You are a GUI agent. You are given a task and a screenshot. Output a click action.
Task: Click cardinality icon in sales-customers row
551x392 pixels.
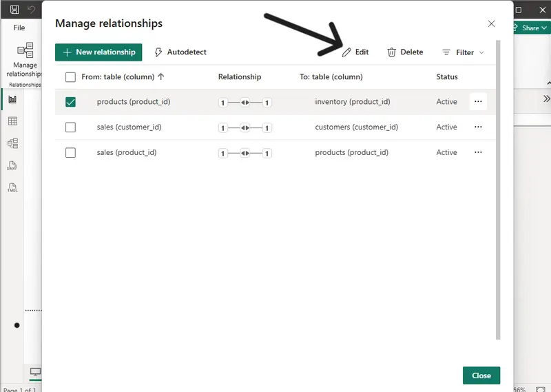click(x=245, y=127)
